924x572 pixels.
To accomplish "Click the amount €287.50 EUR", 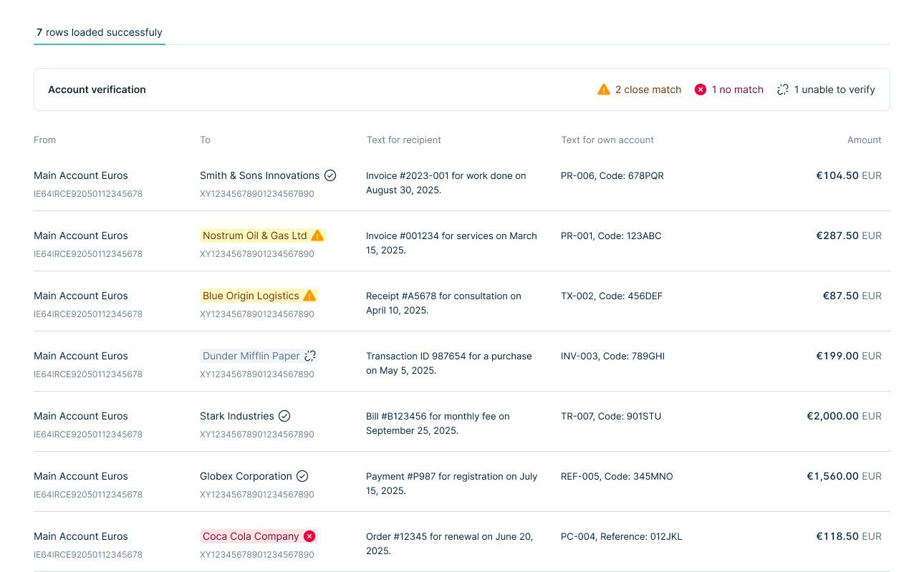I will pyautogui.click(x=849, y=236).
